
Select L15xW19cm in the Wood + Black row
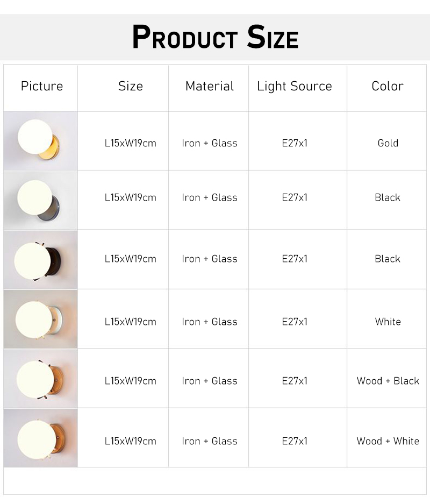point(131,381)
